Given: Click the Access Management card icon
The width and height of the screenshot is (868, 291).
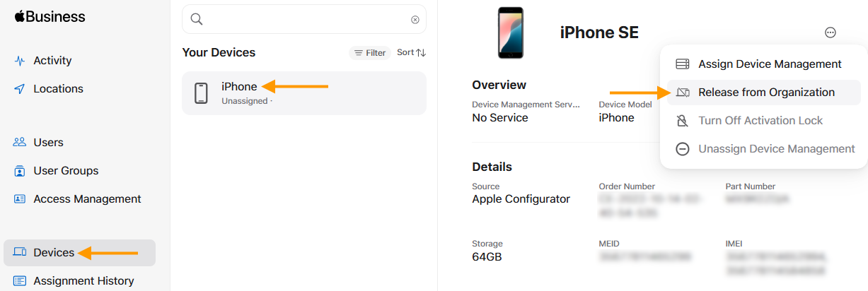Looking at the screenshot, I should (x=20, y=199).
